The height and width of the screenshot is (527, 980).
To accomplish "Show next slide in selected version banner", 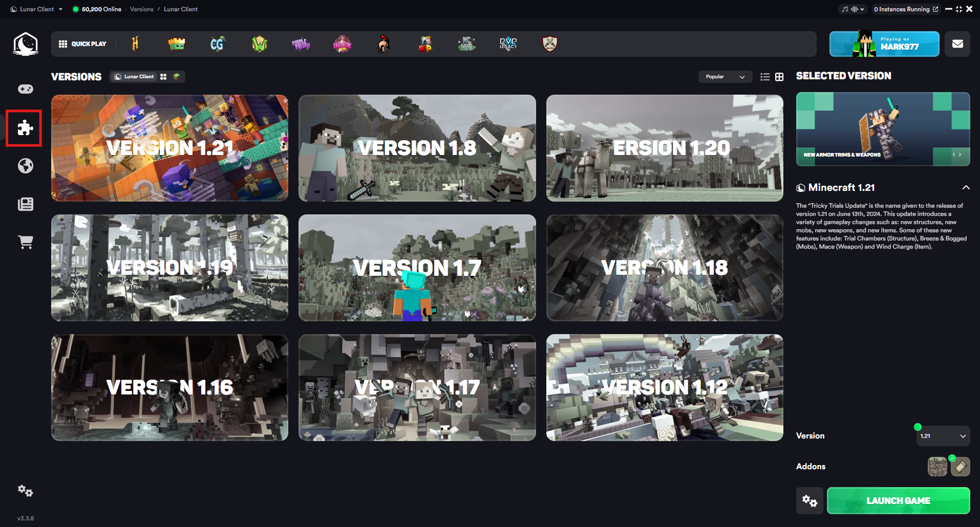I will point(960,155).
